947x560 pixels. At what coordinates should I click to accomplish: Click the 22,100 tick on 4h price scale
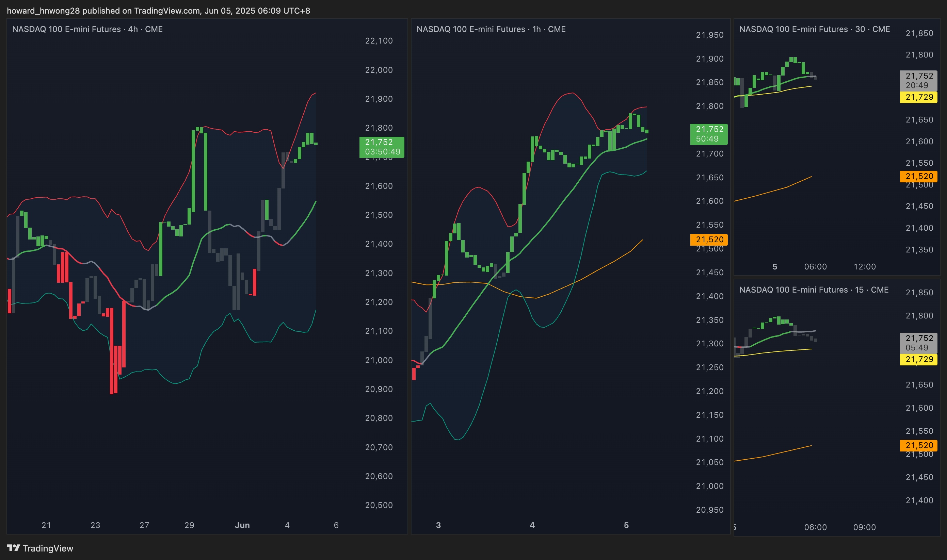(x=379, y=41)
